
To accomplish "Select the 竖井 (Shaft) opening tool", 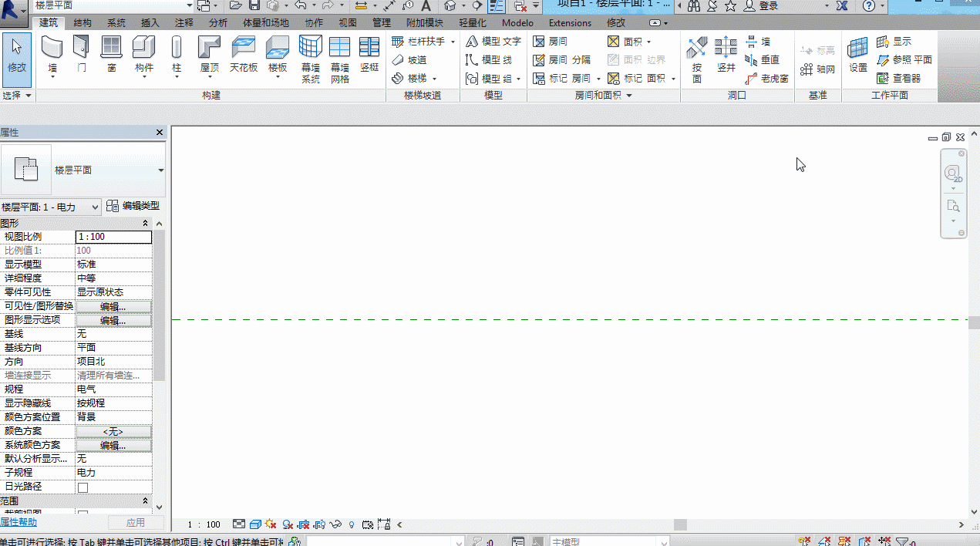I will (x=726, y=56).
